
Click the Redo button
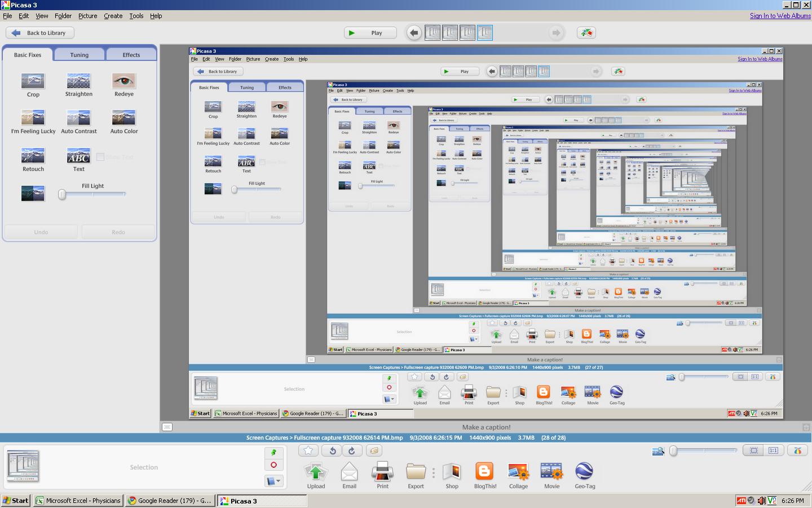(x=118, y=232)
